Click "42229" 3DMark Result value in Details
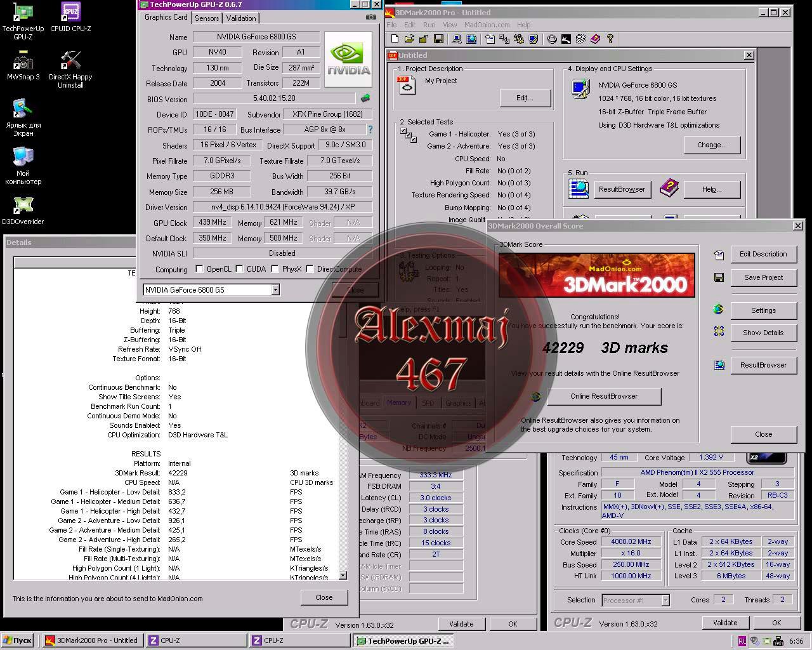 (x=178, y=473)
